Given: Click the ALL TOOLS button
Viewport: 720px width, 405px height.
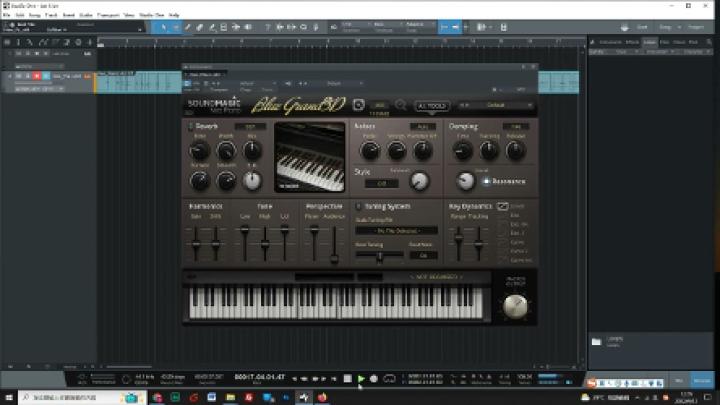Looking at the screenshot, I should pos(432,106).
